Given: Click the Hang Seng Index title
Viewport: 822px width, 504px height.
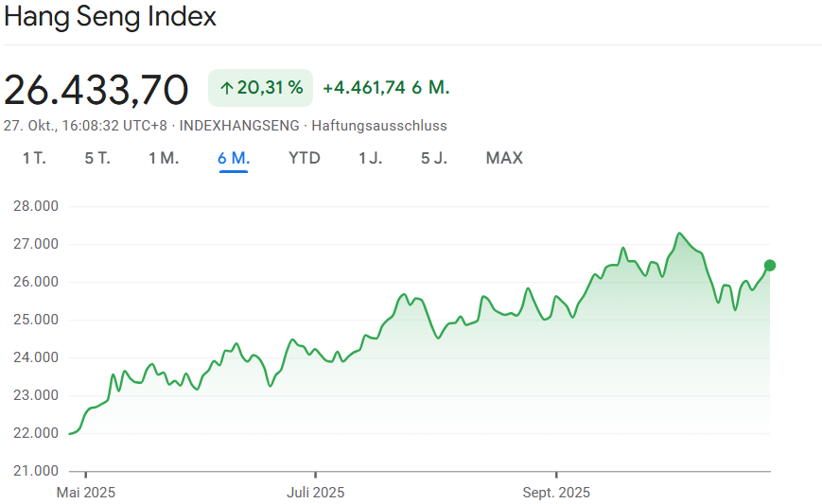Looking at the screenshot, I should pos(110,17).
